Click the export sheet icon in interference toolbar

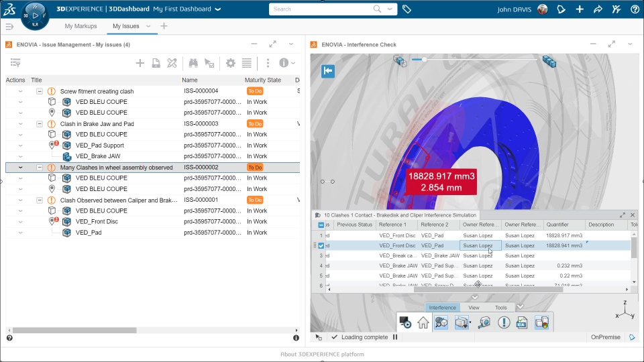point(522,322)
